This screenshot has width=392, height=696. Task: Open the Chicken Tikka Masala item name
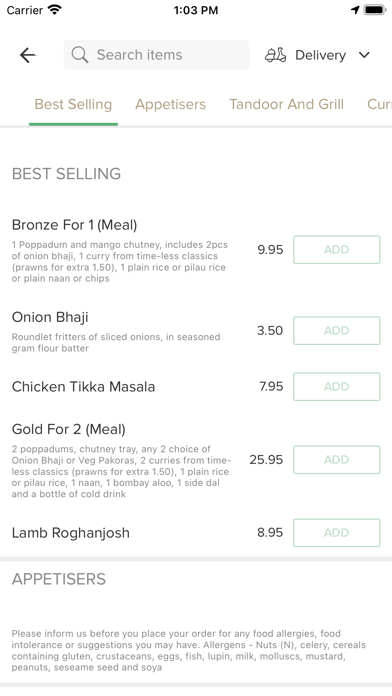(x=83, y=387)
